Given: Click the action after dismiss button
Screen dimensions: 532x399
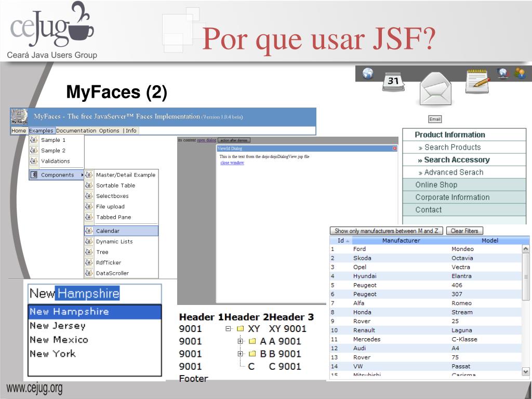Looking at the screenshot, I should pyautogui.click(x=234, y=140).
